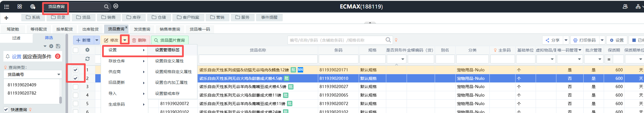Click the SN badge on row 1

[300, 70]
